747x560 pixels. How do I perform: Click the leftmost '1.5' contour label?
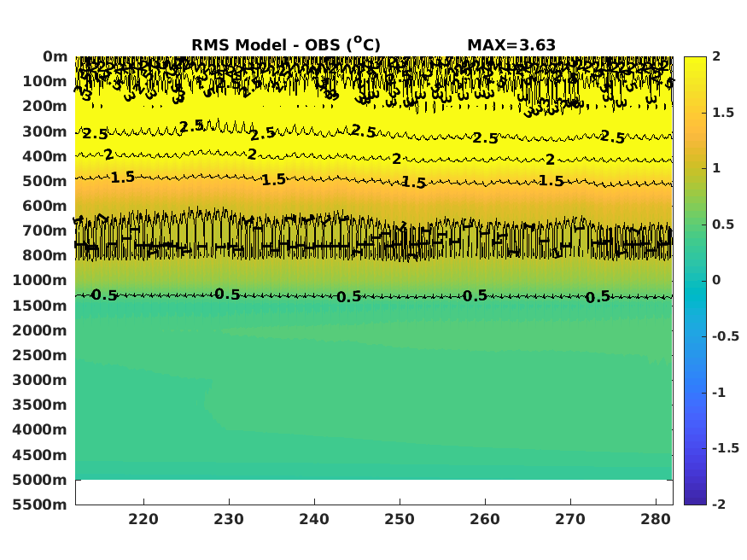tap(123, 178)
